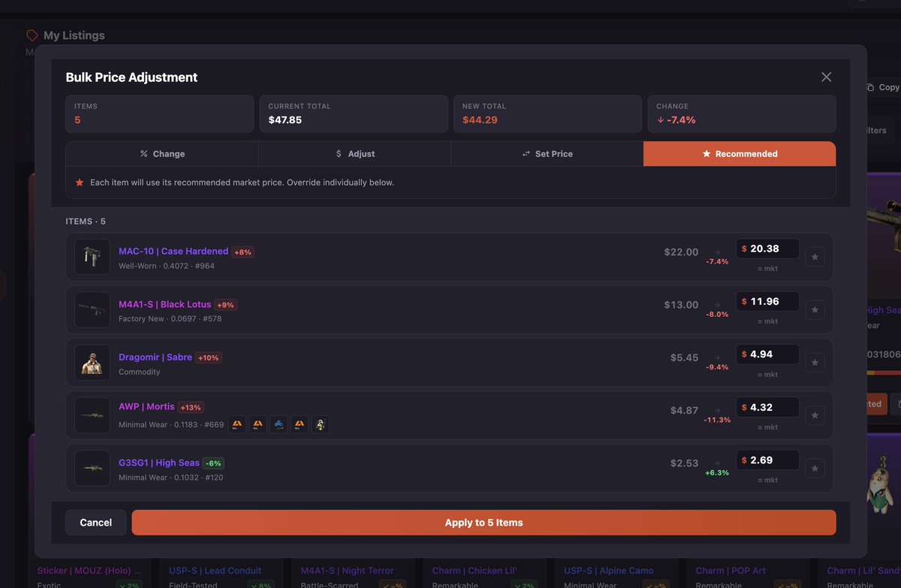901x588 pixels.
Task: Click MAC-10 Case Hardened item thumbnail
Action: (92, 257)
